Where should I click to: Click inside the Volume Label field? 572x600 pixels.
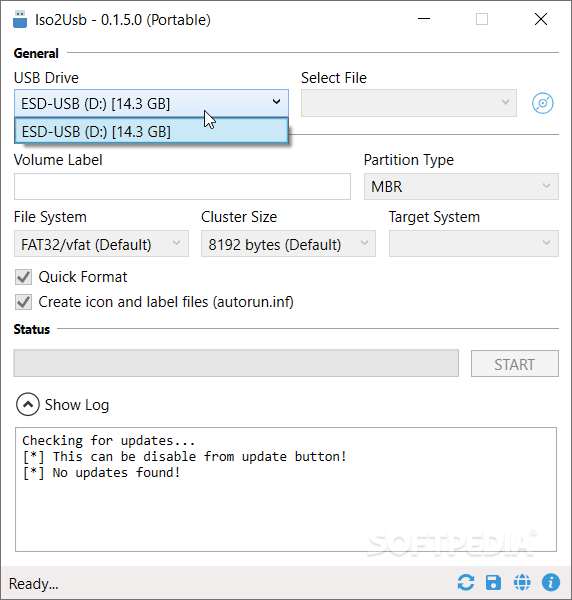[x=183, y=187]
